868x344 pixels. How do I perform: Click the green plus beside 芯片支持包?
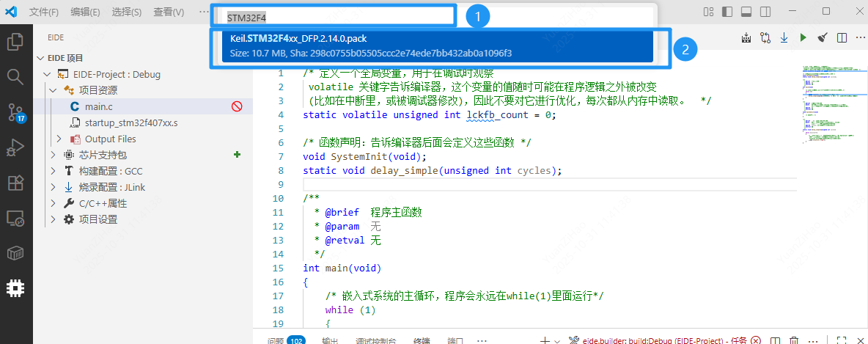pos(237,155)
